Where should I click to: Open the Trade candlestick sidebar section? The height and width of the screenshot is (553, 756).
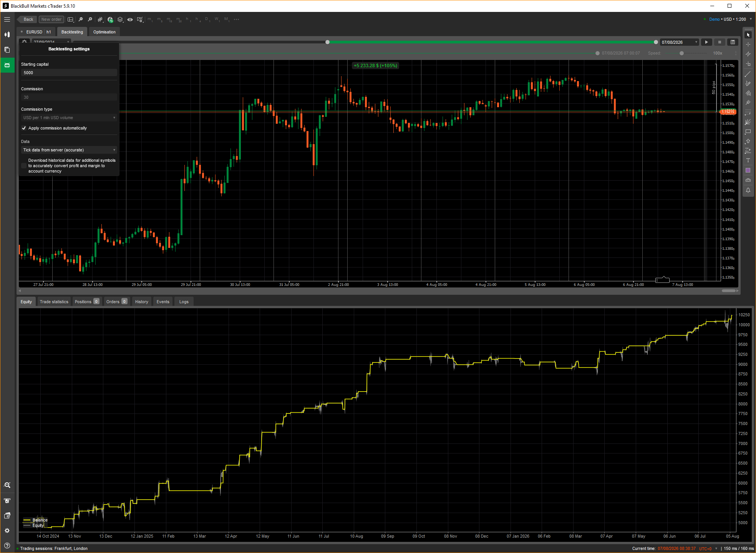click(x=7, y=35)
